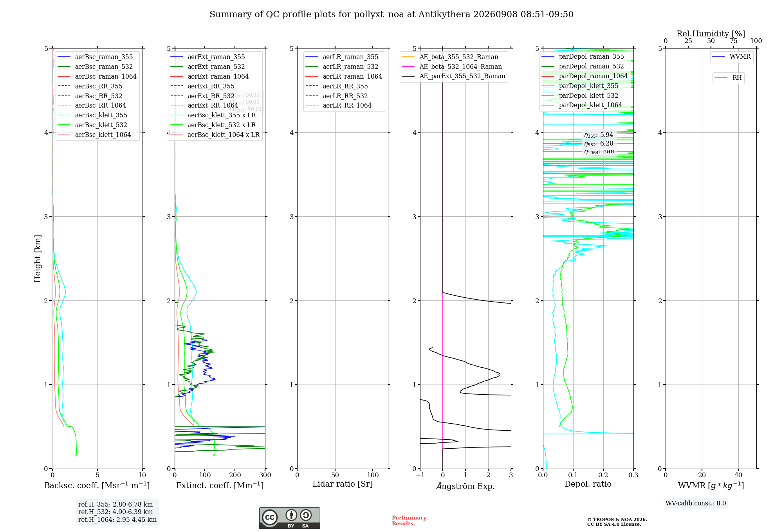Image resolution: width=783 pixels, height=532 pixels.
Task: Click the aerBsc_klett_355 x LR legend entry
Action: click(213, 115)
